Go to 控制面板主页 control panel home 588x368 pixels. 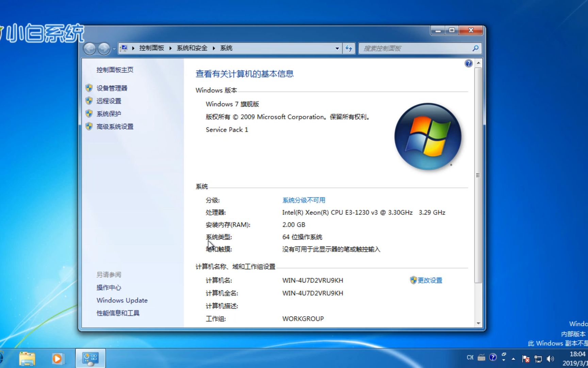[x=115, y=70]
